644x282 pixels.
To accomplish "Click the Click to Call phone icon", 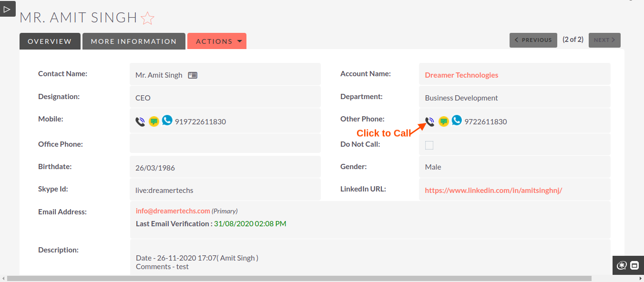I will point(429,121).
